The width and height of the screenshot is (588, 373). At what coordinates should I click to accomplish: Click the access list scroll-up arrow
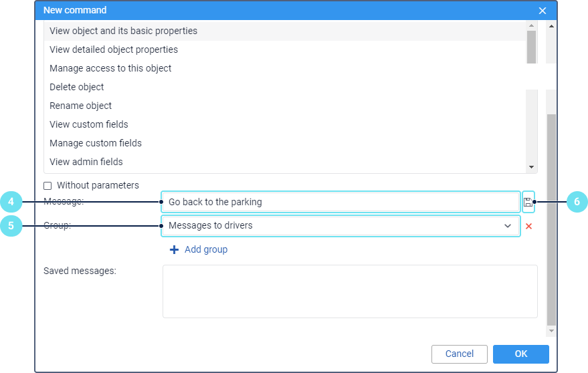[531, 25]
